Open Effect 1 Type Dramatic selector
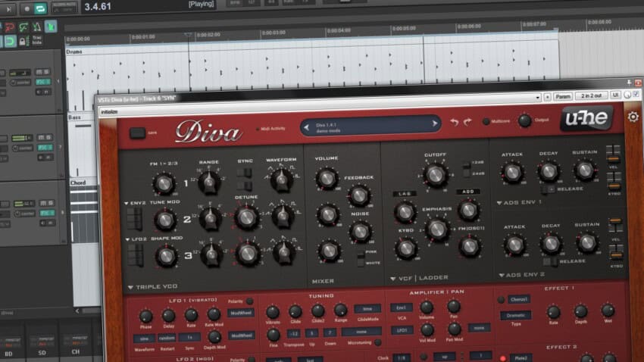 click(x=515, y=315)
